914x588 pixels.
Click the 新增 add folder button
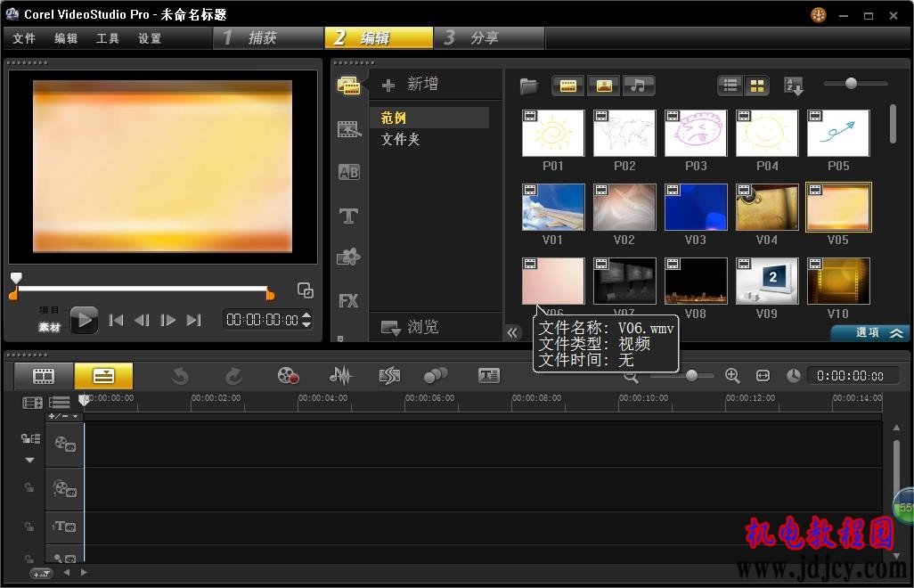pyautogui.click(x=410, y=85)
